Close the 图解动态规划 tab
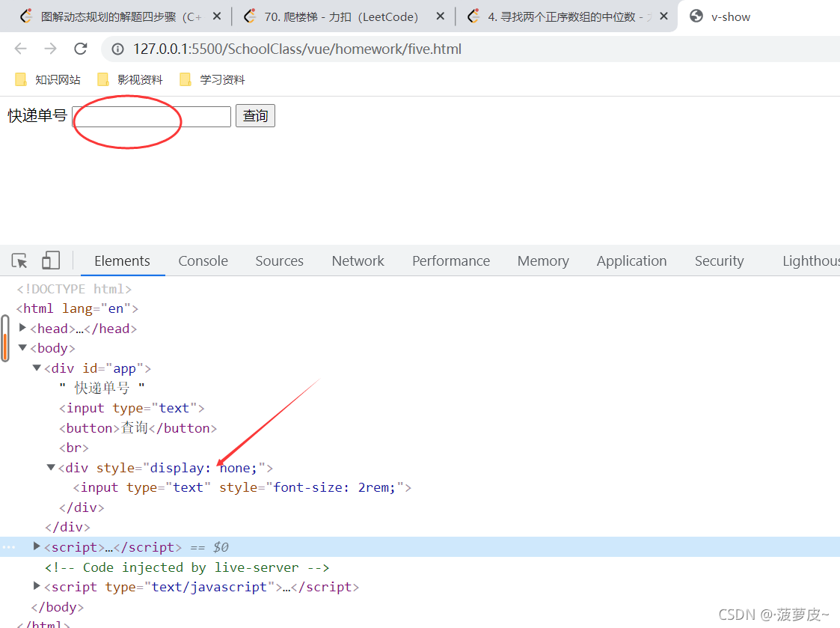Screen dimensions: 840x628 point(217,16)
